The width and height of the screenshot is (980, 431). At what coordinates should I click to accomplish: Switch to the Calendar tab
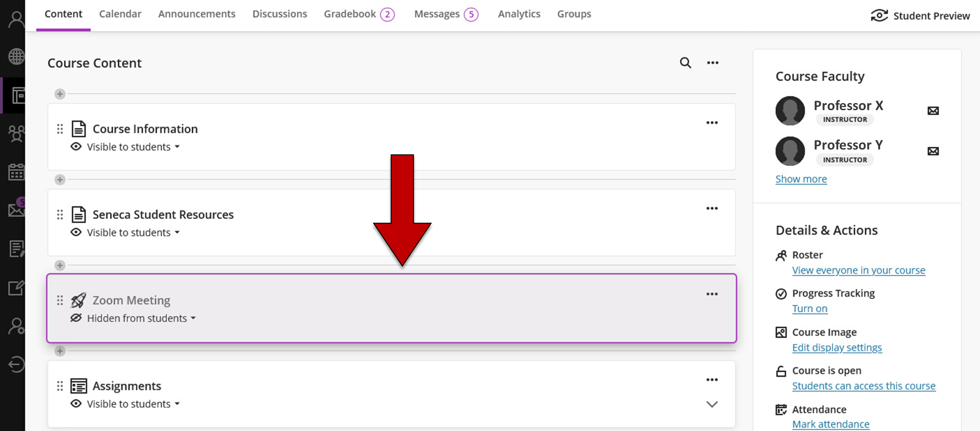point(120,14)
